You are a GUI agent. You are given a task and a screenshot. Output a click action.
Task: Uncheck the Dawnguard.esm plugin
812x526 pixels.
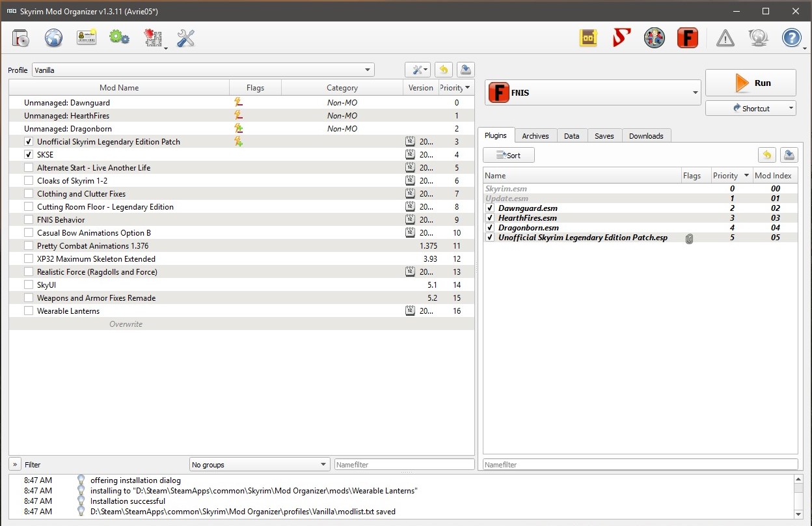[x=491, y=208]
